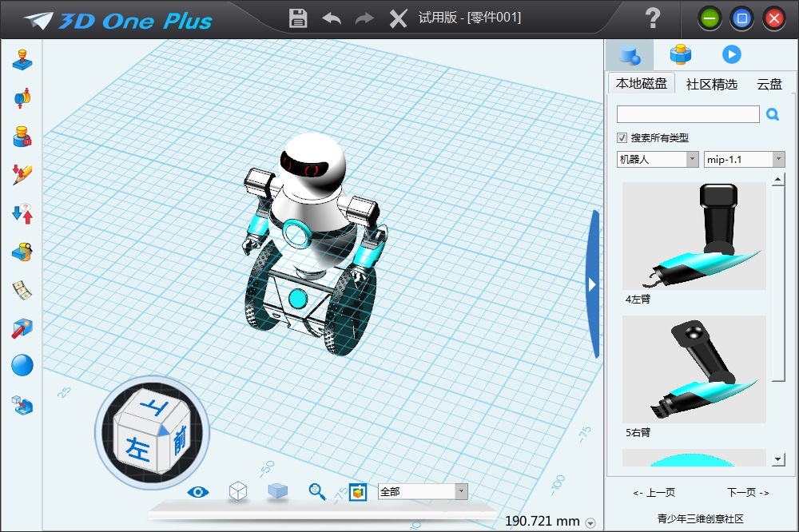Select the 5右臂 model thumbnail
Screen dimensions: 799x532
(694, 369)
